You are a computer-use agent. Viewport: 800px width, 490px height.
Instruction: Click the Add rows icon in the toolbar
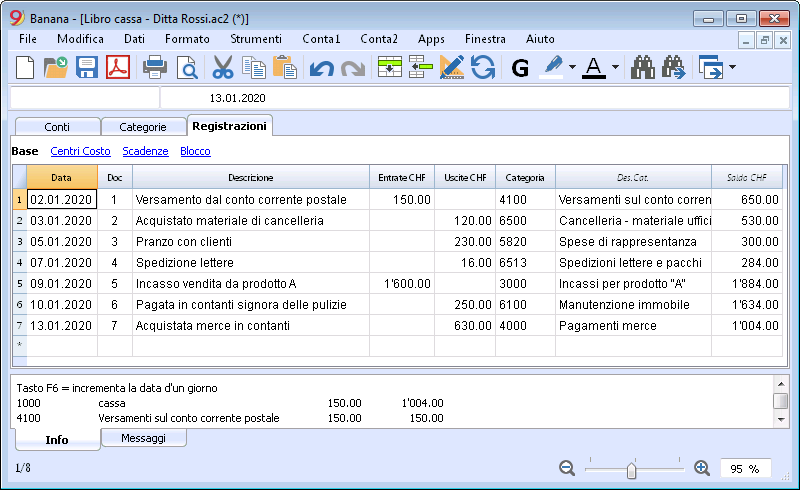pyautogui.click(x=390, y=67)
